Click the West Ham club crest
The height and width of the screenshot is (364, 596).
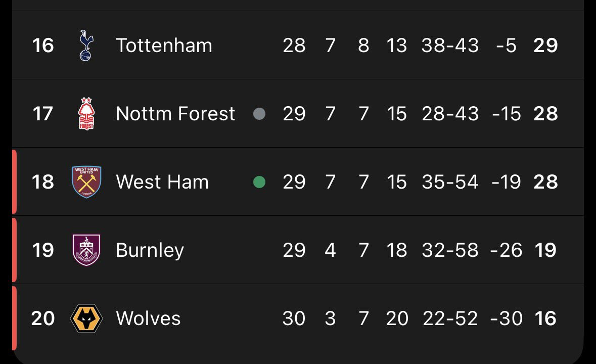[86, 182]
